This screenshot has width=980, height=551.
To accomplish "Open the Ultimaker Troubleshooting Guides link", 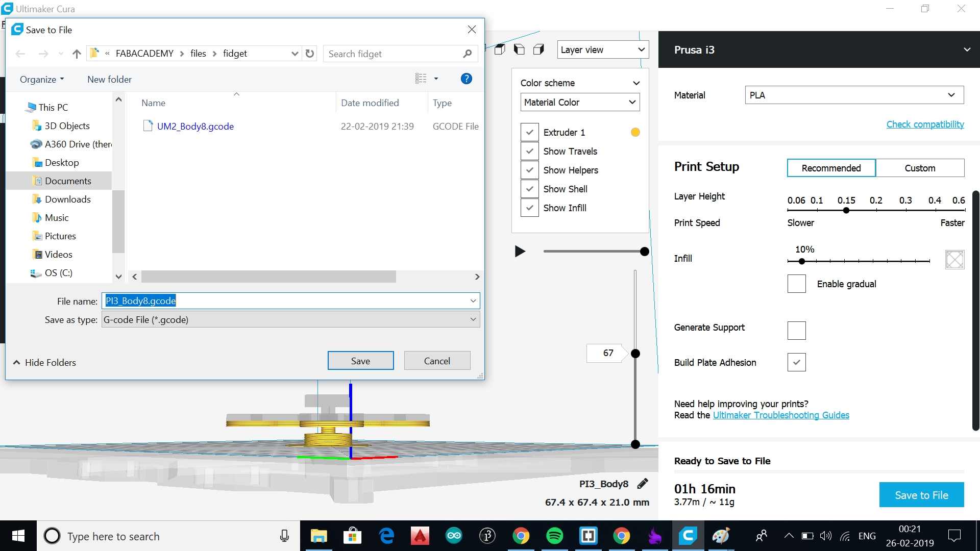I will [x=781, y=415].
